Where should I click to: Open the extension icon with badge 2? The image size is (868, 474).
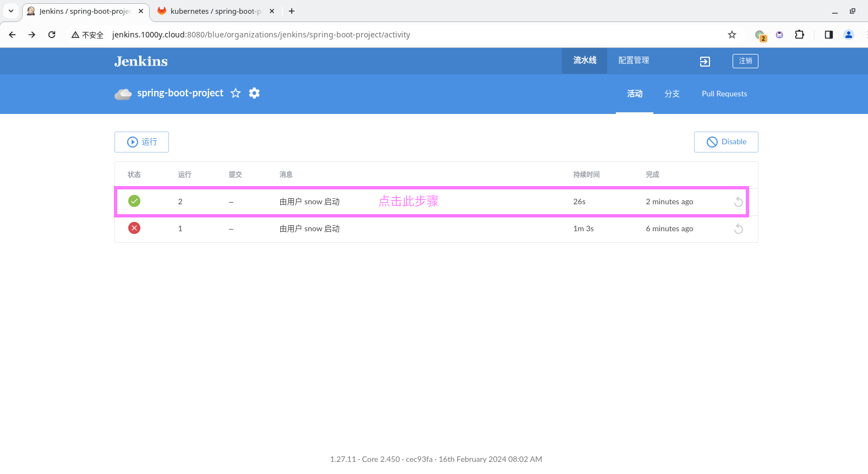click(761, 35)
